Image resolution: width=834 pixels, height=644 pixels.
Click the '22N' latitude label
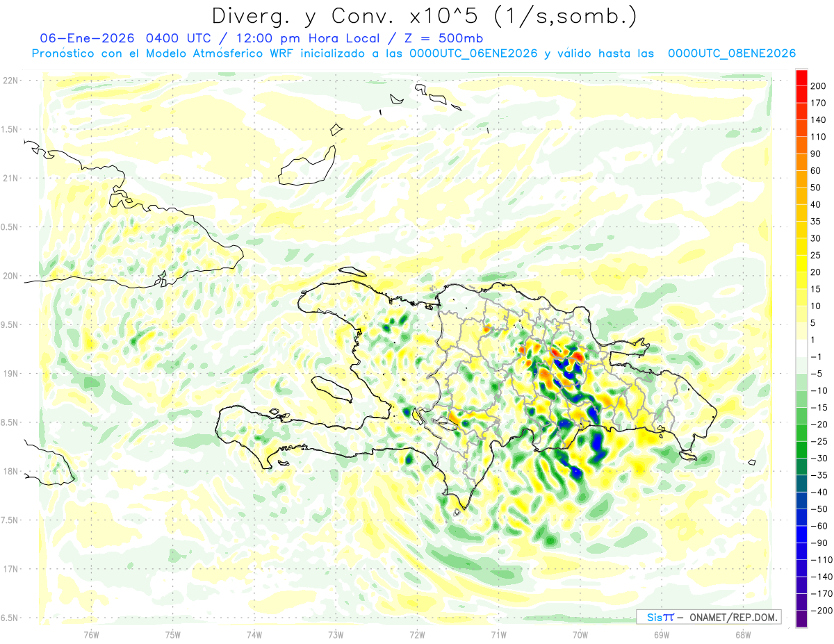pos(10,81)
